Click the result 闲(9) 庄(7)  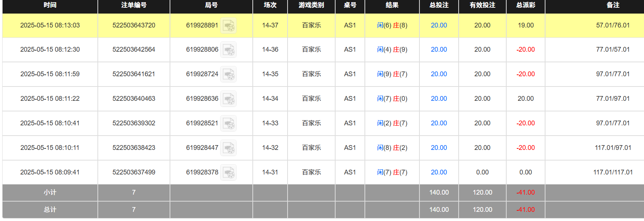point(392,74)
